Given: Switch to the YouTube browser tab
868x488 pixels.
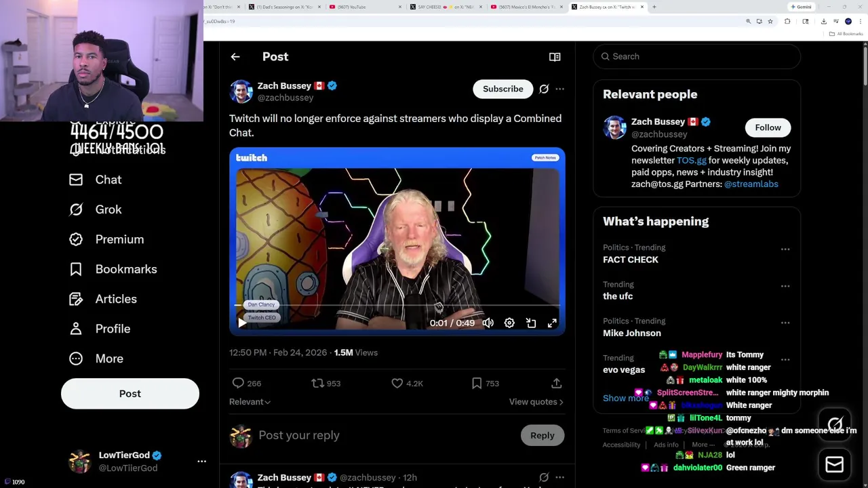Looking at the screenshot, I should point(366,7).
